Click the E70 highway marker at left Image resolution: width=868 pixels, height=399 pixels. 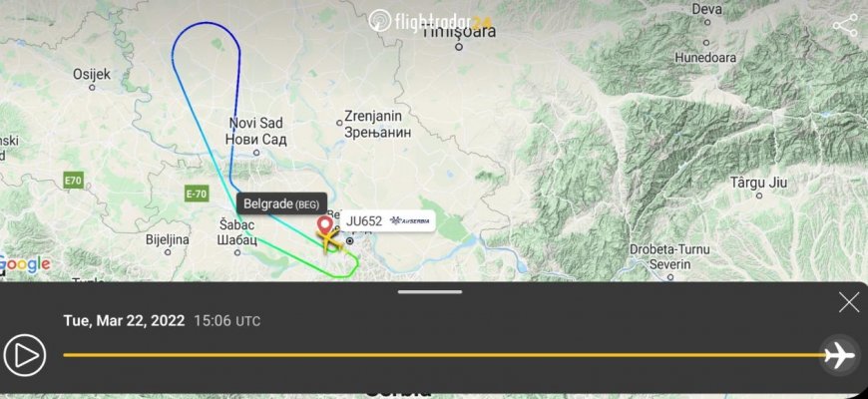[x=74, y=180]
